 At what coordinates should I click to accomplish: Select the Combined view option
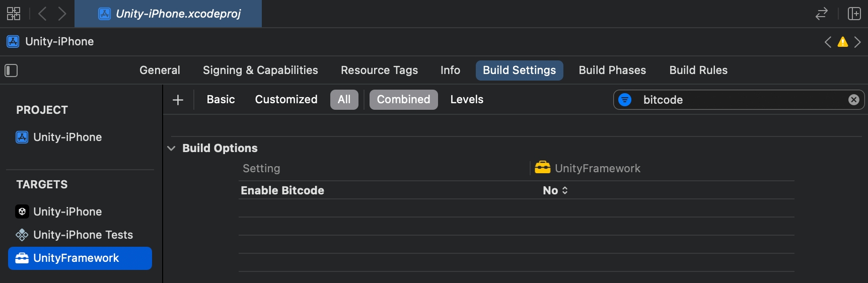[x=403, y=100]
